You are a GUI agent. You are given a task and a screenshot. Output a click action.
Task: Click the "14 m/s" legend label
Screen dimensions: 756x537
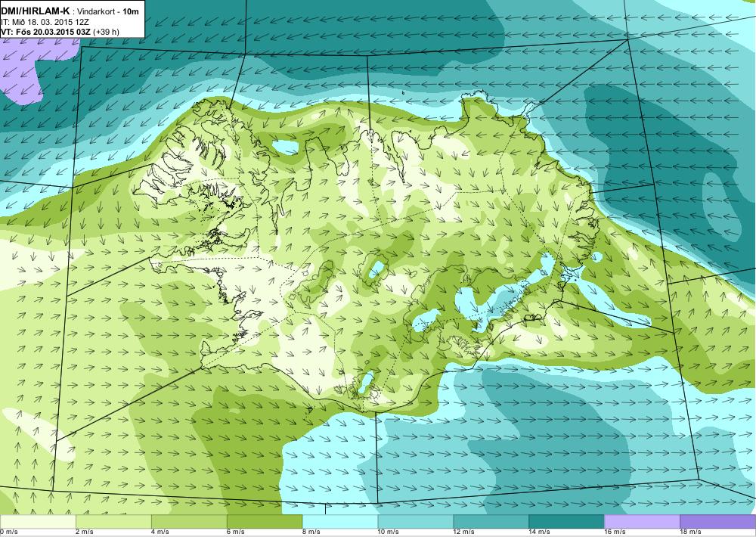pos(539,532)
